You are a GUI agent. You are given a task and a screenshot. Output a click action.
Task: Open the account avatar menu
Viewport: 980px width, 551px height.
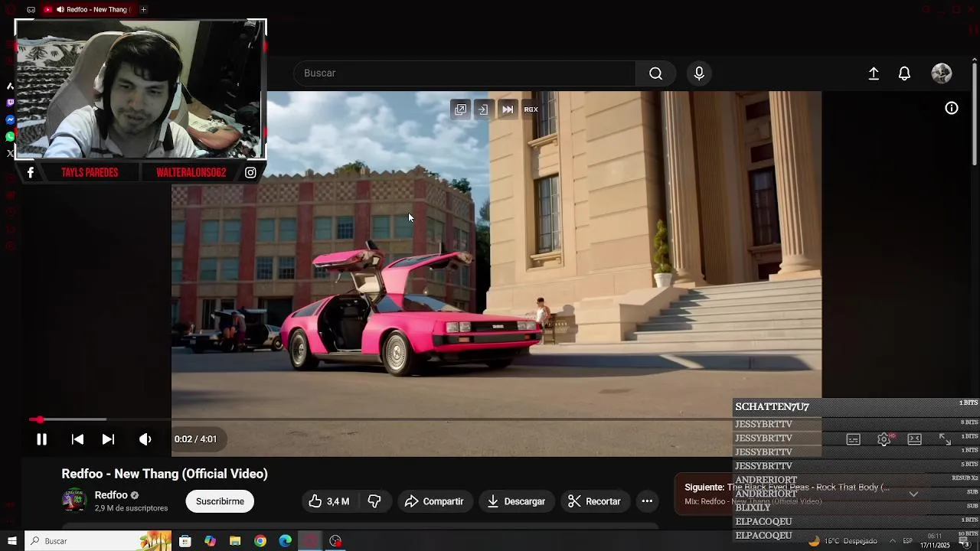pos(942,73)
